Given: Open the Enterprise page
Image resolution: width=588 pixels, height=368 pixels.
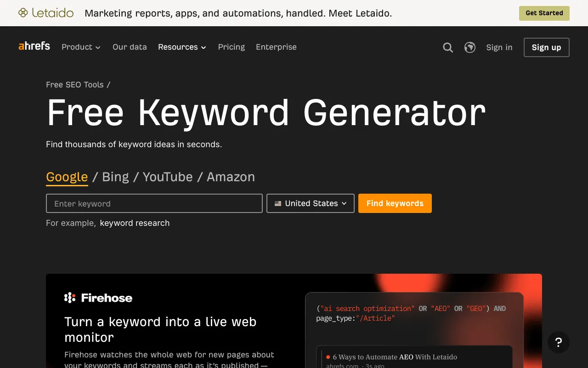Looking at the screenshot, I should click(x=276, y=47).
